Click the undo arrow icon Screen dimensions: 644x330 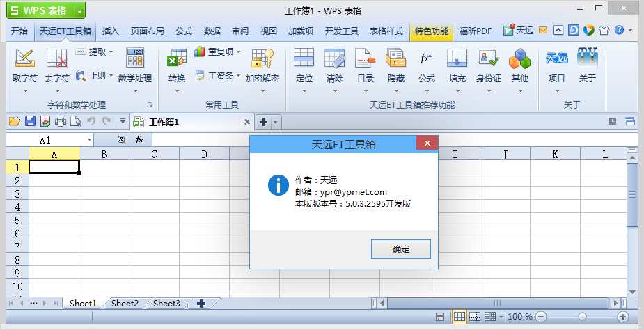click(91, 121)
